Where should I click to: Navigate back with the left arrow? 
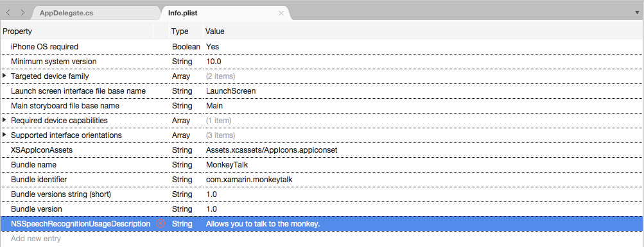[x=8, y=13]
